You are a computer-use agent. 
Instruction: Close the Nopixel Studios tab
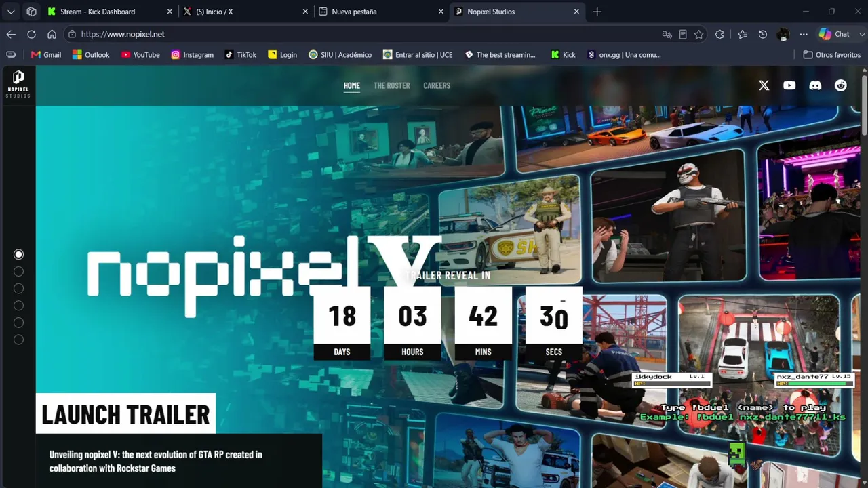click(576, 12)
